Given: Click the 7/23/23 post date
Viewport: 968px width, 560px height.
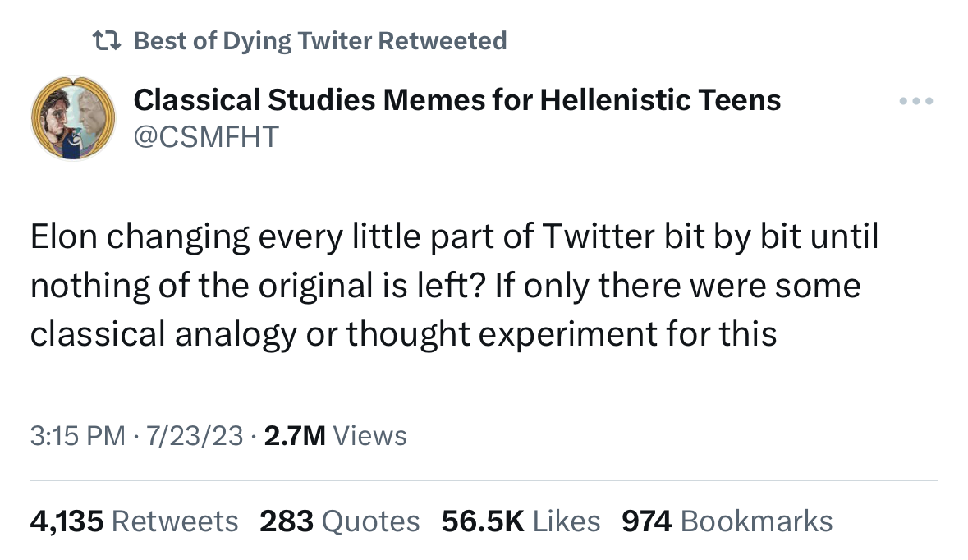Looking at the screenshot, I should tap(195, 435).
